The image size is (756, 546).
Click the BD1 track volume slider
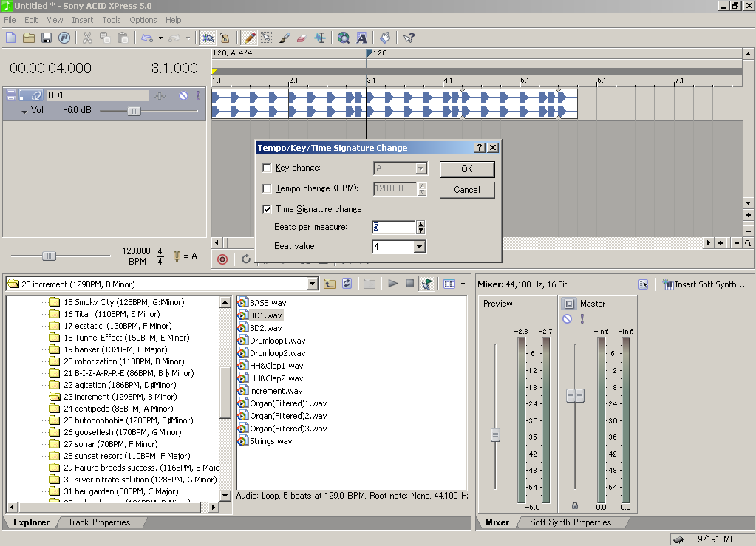tap(134, 111)
